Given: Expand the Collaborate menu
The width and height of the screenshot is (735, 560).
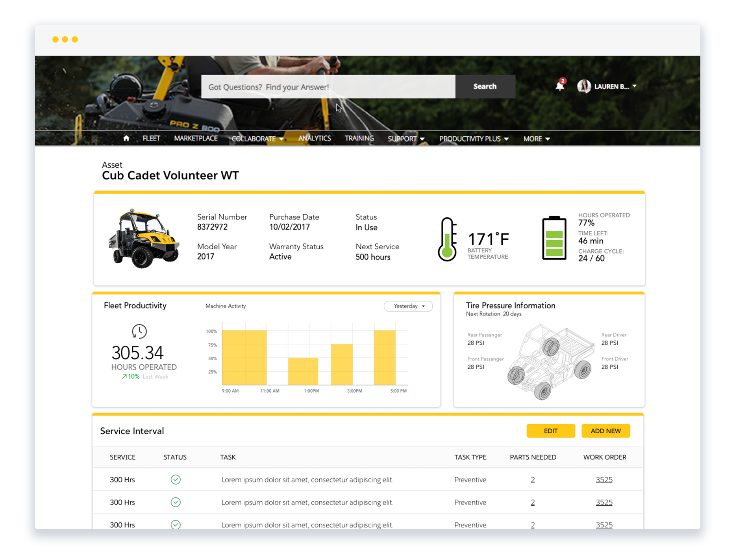Looking at the screenshot, I should (257, 139).
